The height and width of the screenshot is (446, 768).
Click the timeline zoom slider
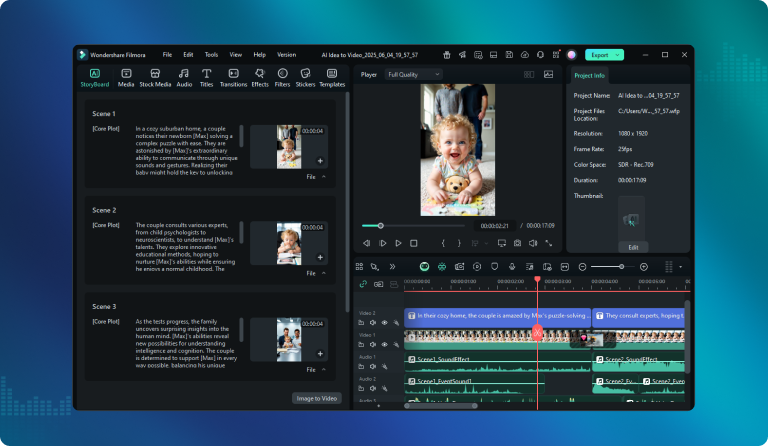click(613, 267)
